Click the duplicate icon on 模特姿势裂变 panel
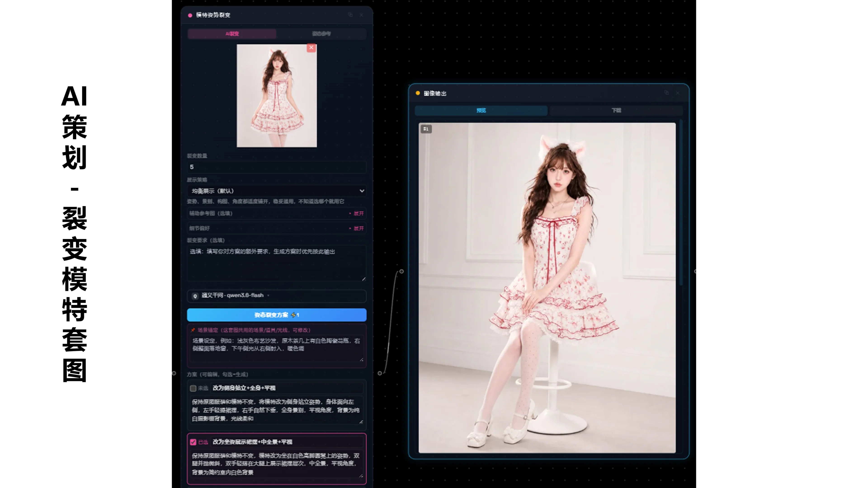Viewport: 868px width, 488px height. (x=350, y=15)
